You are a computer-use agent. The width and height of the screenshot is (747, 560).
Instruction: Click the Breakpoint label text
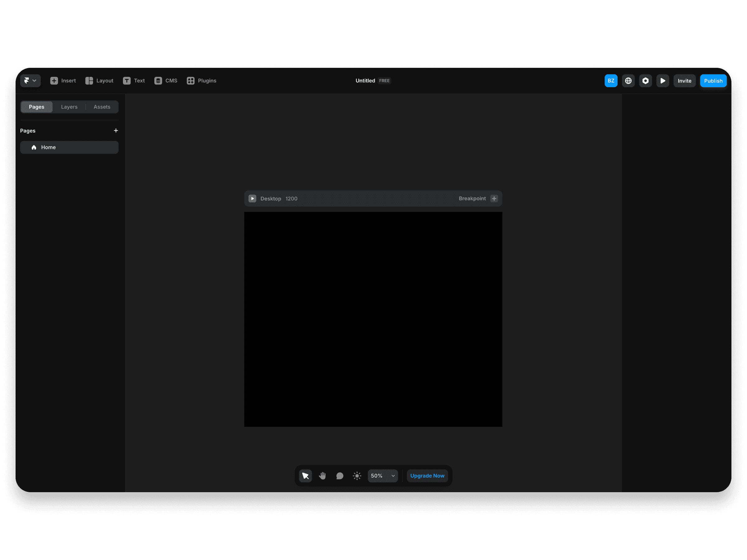click(x=472, y=198)
